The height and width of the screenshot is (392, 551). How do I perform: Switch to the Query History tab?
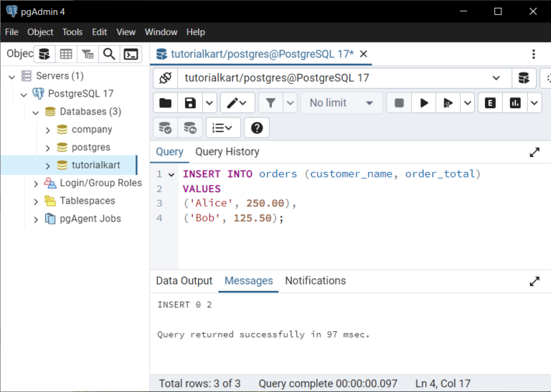[x=227, y=152]
